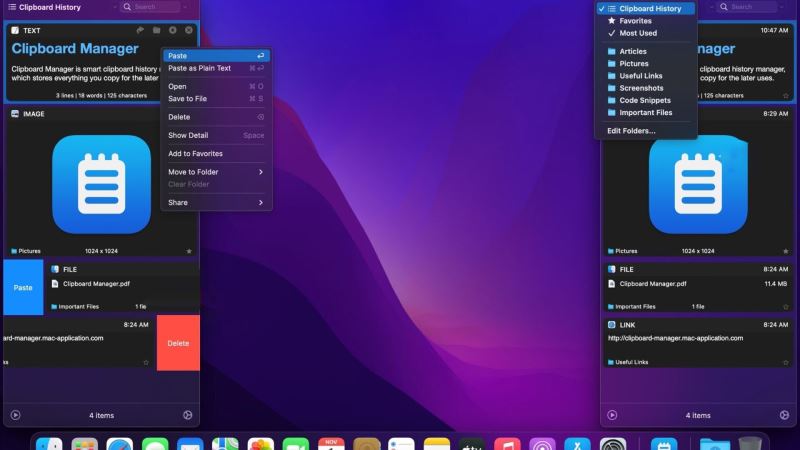
Task: Open the Important Files folder in the dropdown list
Action: point(646,113)
